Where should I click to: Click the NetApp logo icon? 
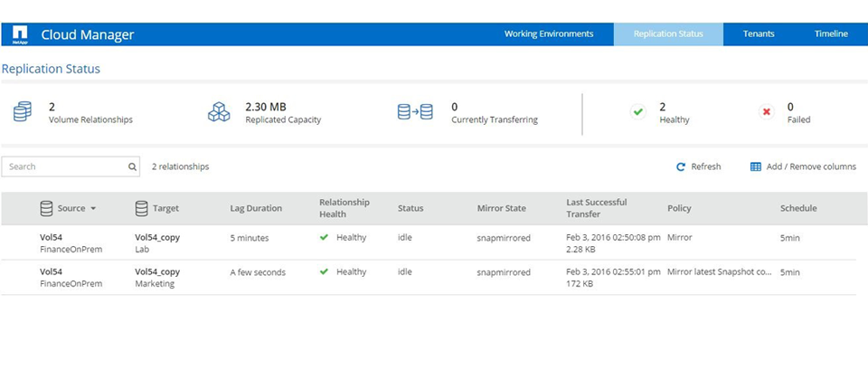(x=19, y=34)
